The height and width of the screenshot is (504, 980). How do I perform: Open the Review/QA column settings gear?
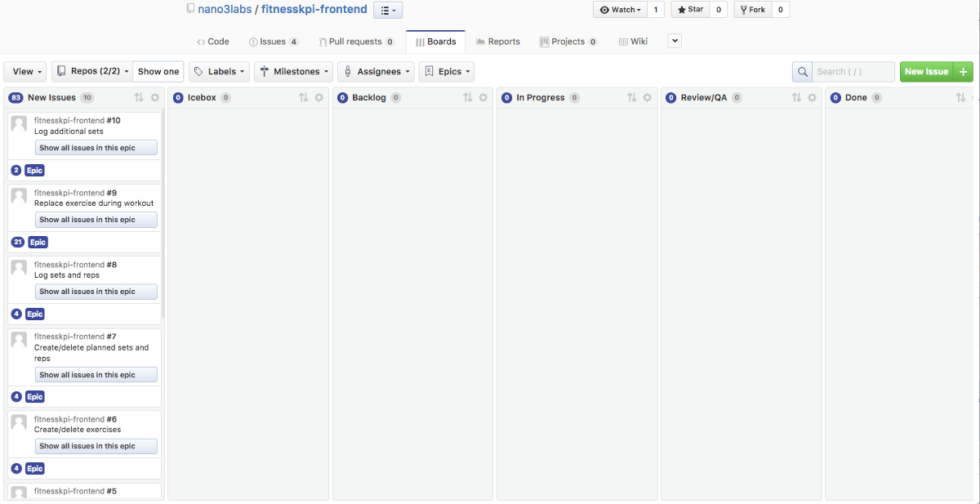point(812,98)
